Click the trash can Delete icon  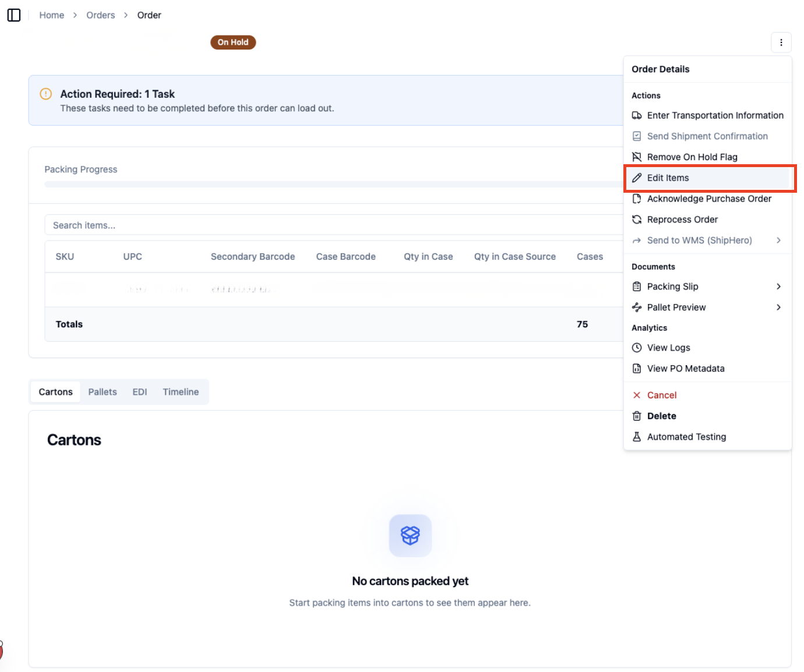tap(637, 416)
